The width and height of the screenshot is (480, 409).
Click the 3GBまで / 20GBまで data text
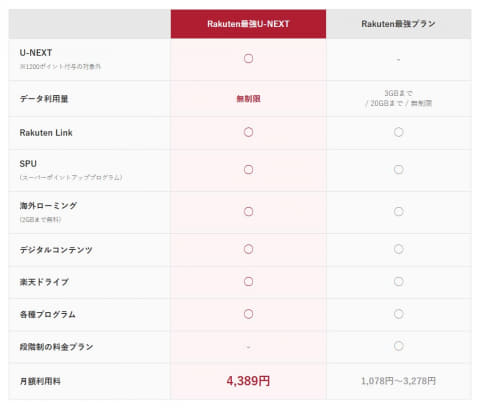click(399, 98)
